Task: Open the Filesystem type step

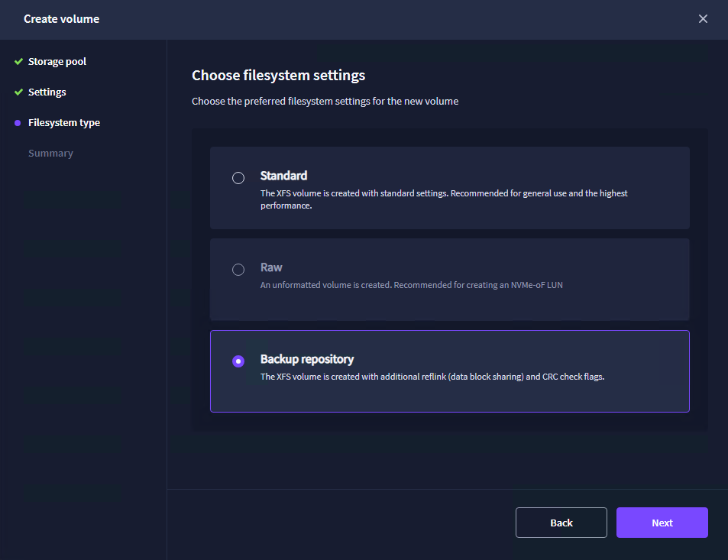Action: tap(64, 122)
